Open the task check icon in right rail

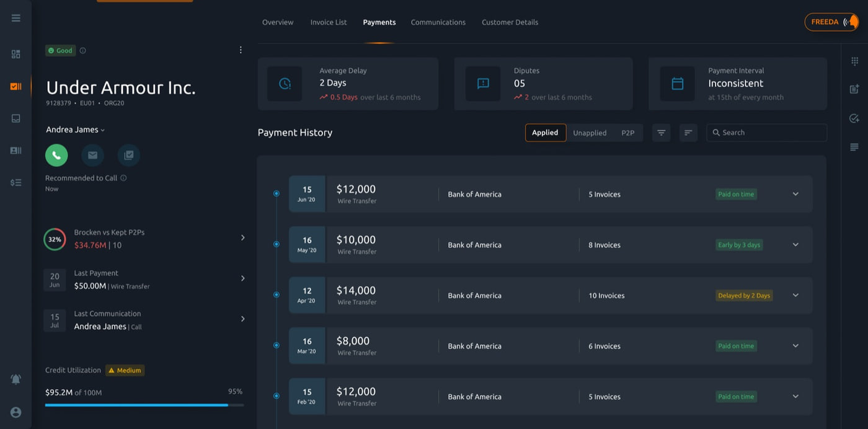[854, 118]
